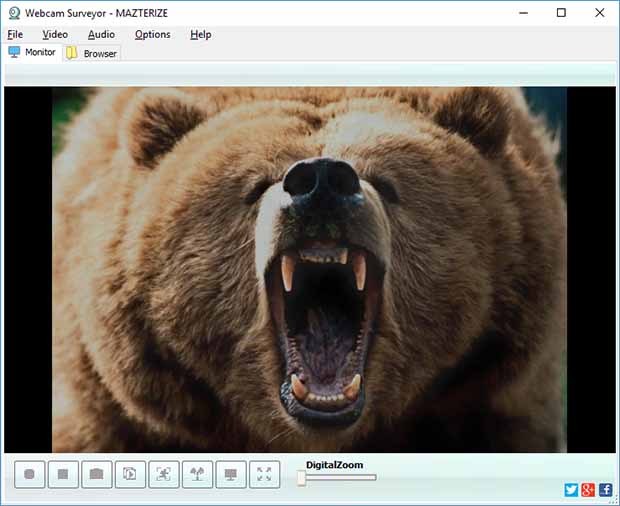Share on Facebook icon
Viewport: 620px width, 506px height.
click(605, 490)
